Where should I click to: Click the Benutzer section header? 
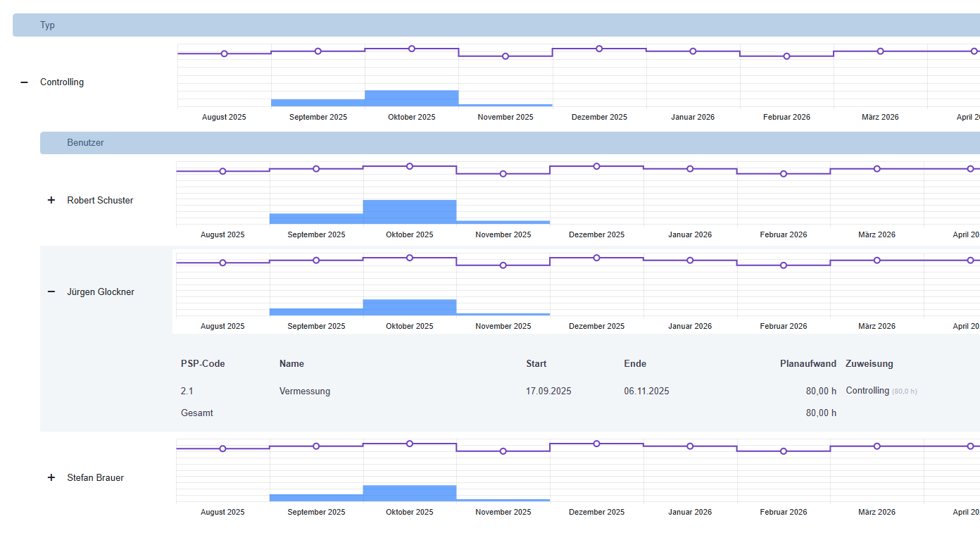(85, 143)
